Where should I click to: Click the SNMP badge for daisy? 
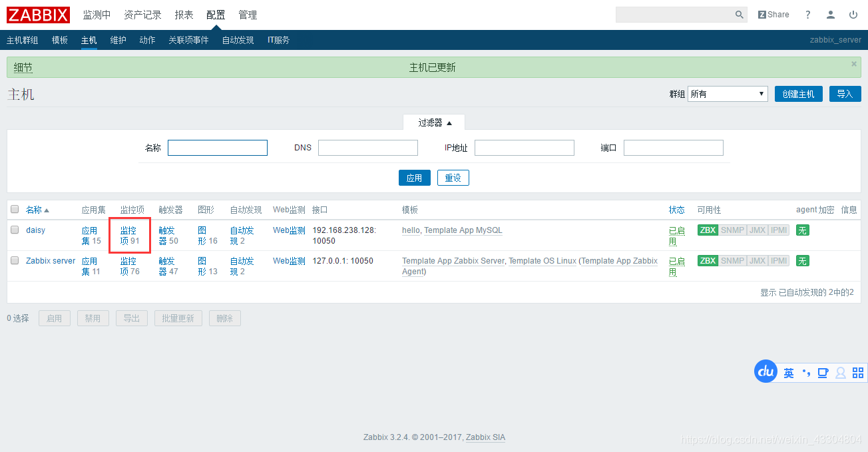(x=732, y=230)
